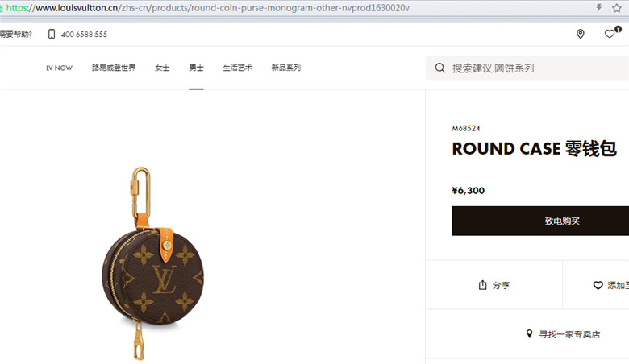Click the lightning bolt icon in address bar
Image resolution: width=629 pixels, height=364 pixels.
pyautogui.click(x=598, y=7)
